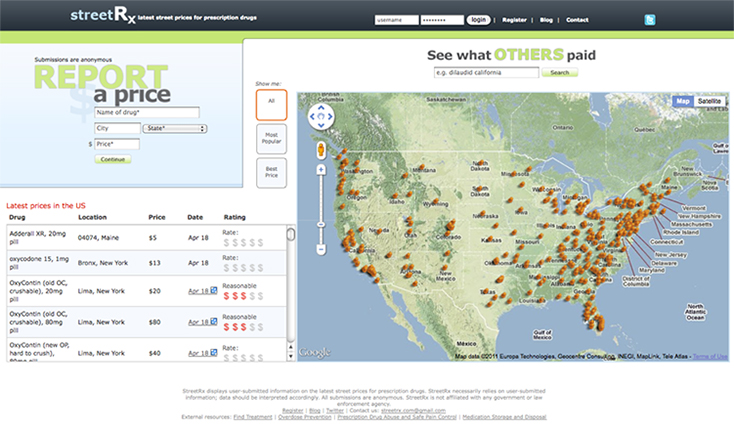Click the price list scroll down arrow
The image size is (734, 430).
pos(291,357)
